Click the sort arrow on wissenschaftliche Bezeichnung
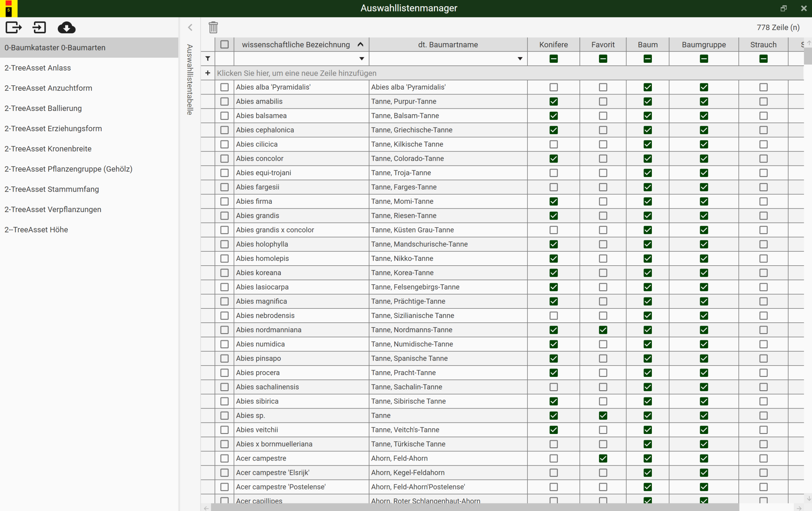812x511 pixels. 360,44
